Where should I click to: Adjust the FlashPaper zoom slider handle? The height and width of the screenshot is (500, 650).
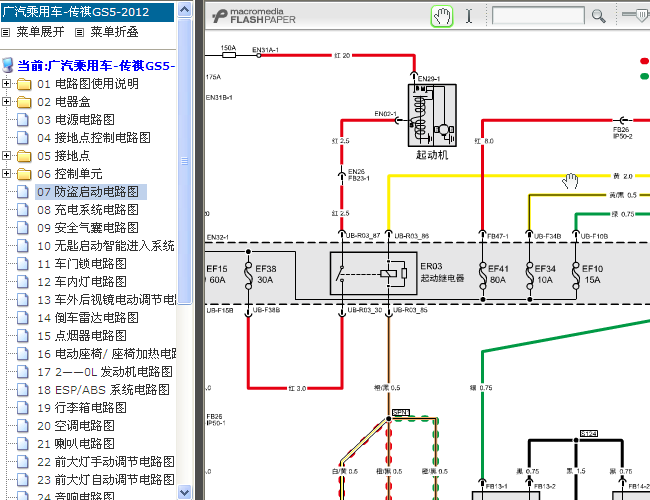coord(642,15)
